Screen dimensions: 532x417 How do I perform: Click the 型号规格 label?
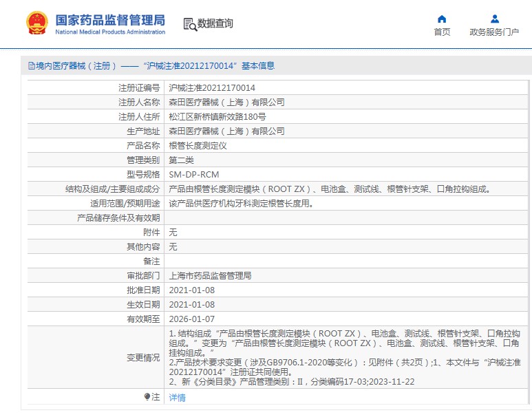tap(143, 174)
